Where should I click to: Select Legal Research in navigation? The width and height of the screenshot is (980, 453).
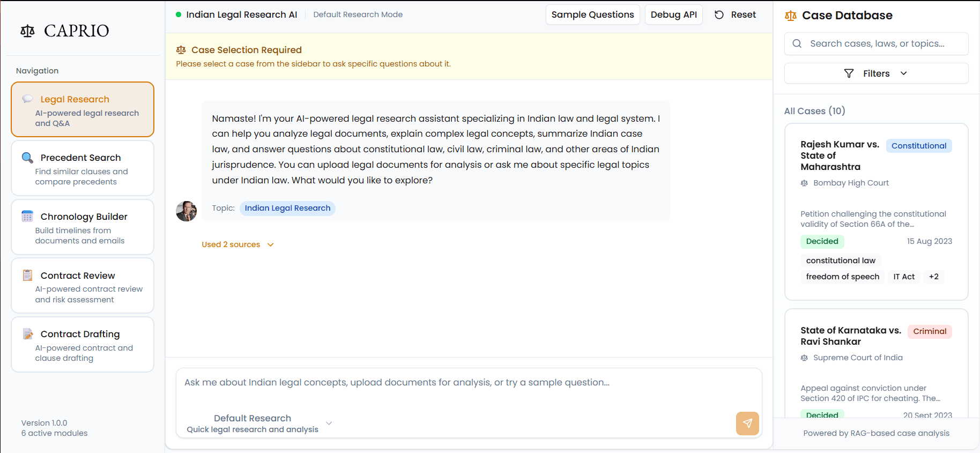click(x=83, y=109)
